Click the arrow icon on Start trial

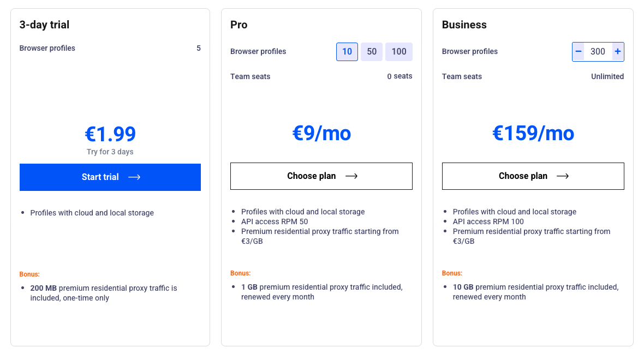click(134, 177)
